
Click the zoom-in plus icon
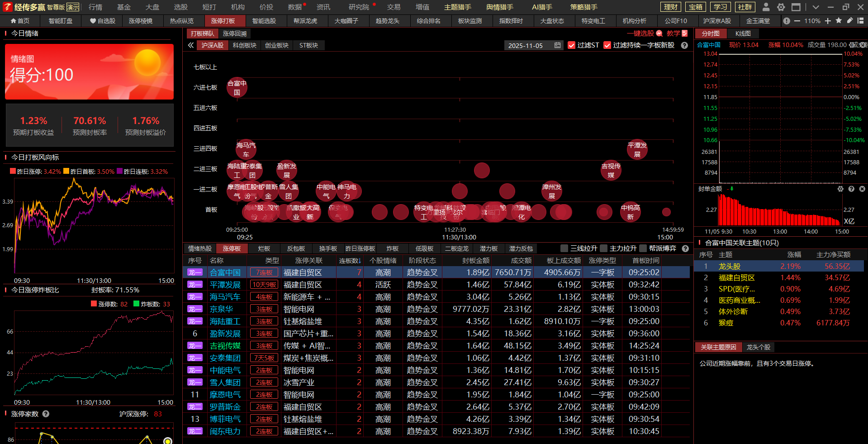click(828, 21)
